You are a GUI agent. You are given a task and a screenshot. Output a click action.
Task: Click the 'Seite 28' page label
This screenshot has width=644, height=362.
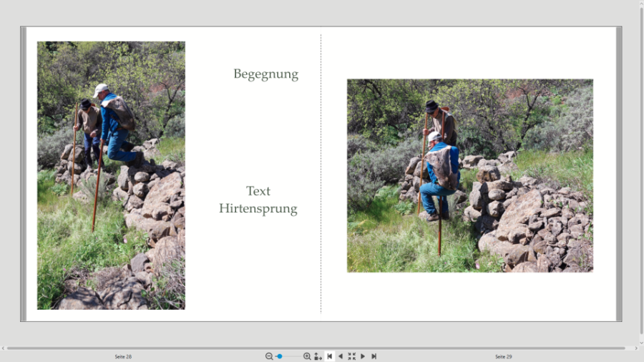(123, 357)
